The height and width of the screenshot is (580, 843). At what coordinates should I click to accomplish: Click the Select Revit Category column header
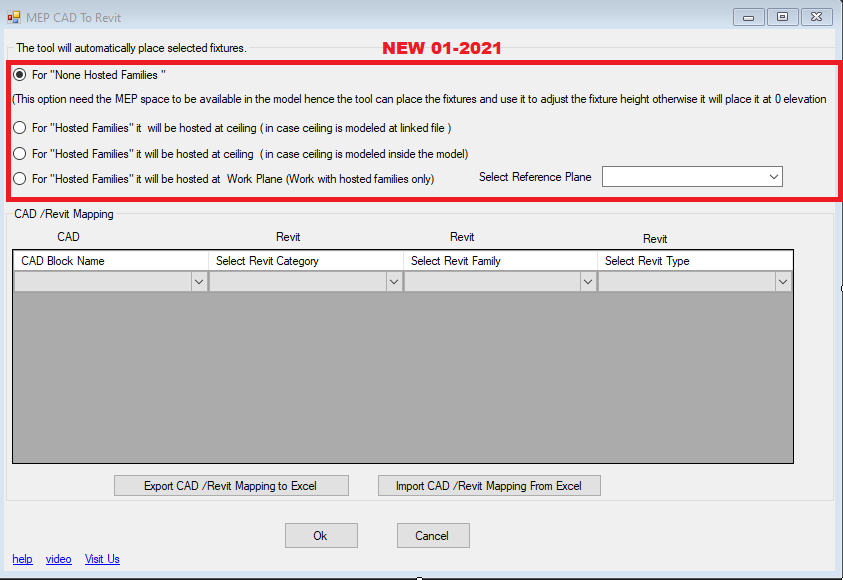coord(306,261)
